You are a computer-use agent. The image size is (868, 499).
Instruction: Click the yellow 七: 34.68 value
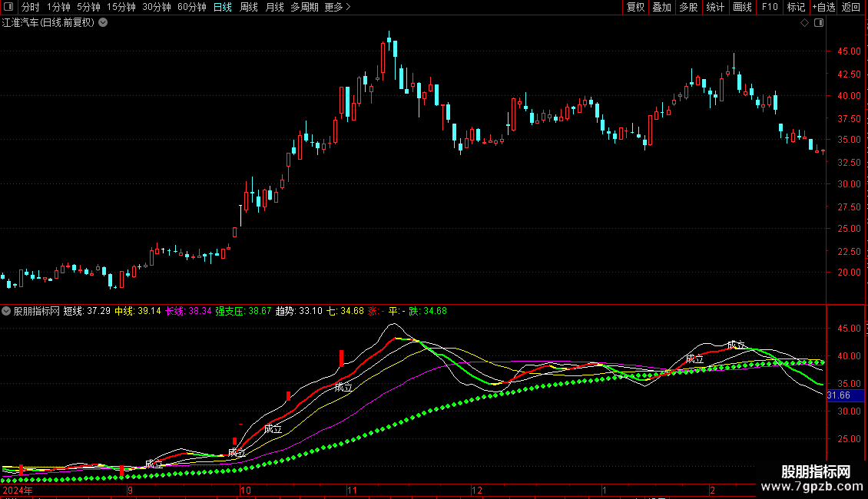[346, 311]
